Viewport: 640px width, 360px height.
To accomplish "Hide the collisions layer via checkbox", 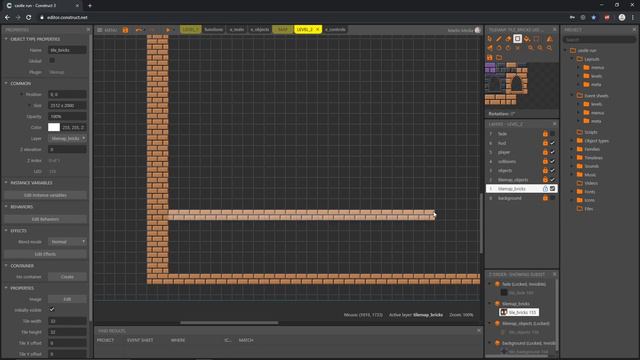I will tap(552, 161).
